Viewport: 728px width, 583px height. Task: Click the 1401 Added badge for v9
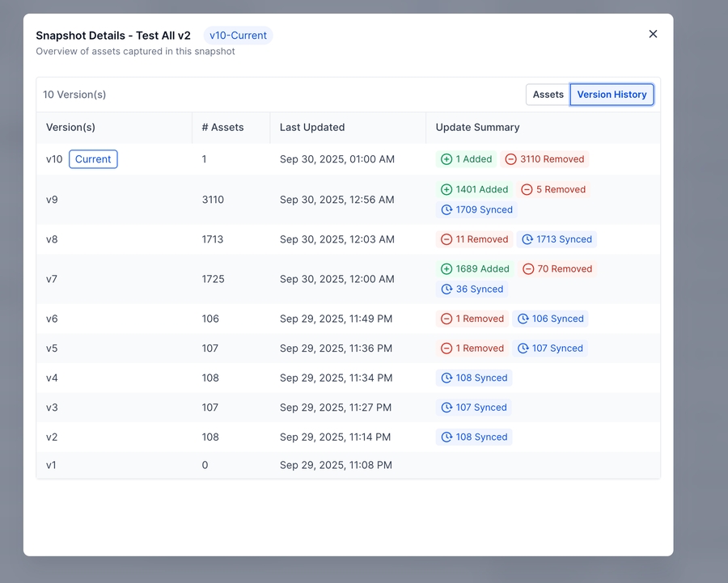point(474,189)
